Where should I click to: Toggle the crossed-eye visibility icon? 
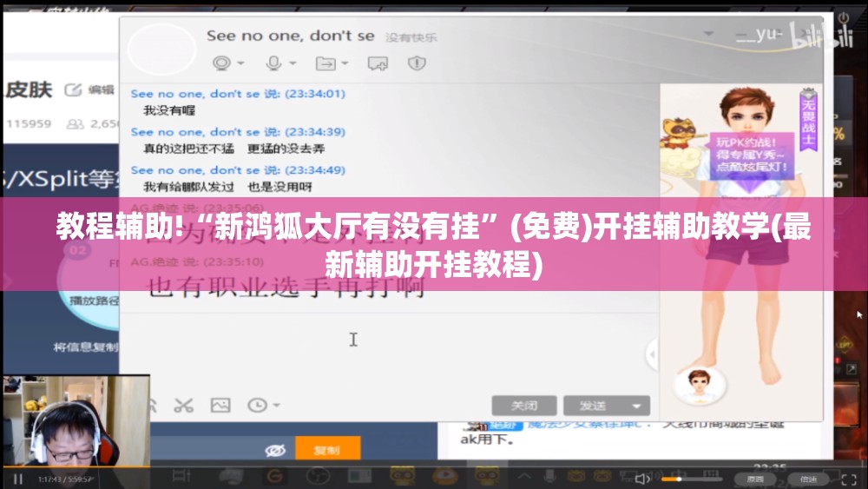[275, 451]
